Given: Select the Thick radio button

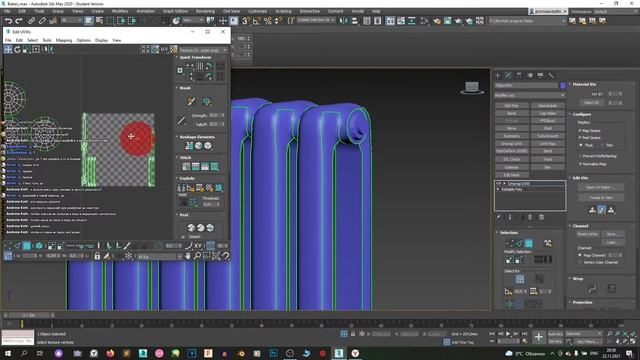Looking at the screenshot, I should click(581, 145).
